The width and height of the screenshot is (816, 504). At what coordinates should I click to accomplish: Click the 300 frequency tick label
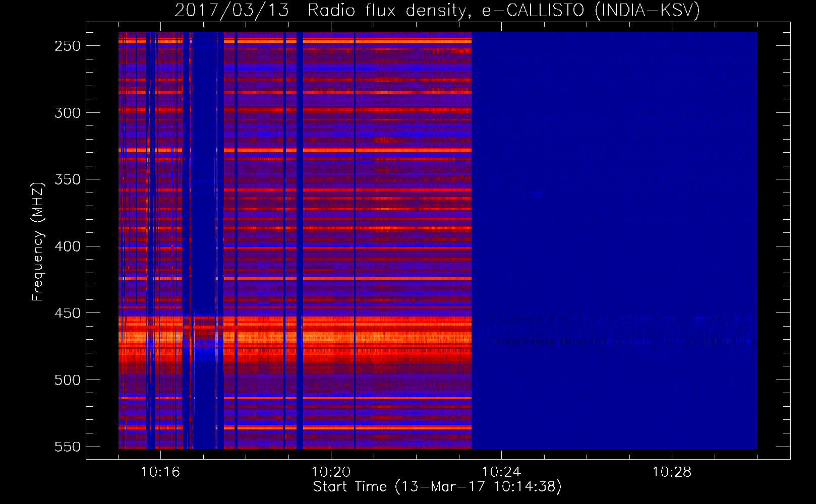[x=68, y=113]
